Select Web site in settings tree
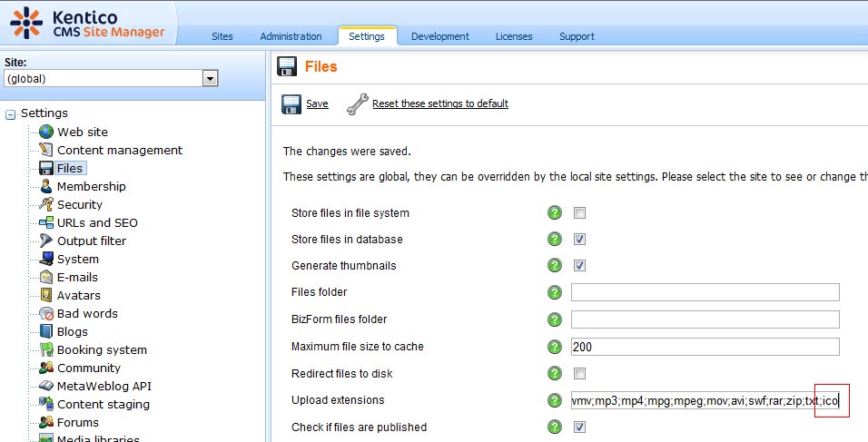 click(83, 132)
